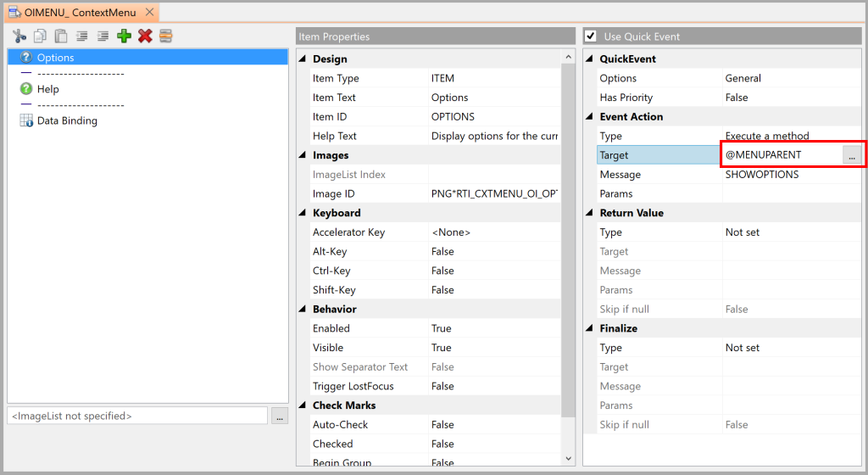Click the outdent menu item icon

click(82, 36)
